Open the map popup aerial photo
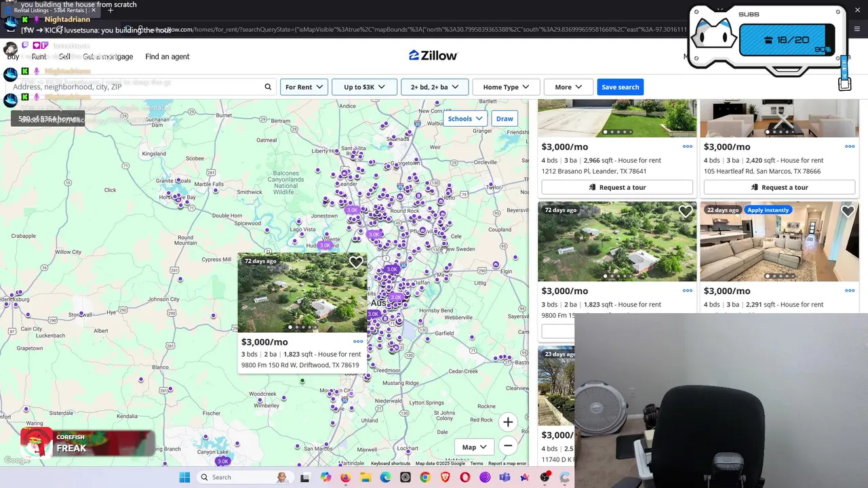 302,293
